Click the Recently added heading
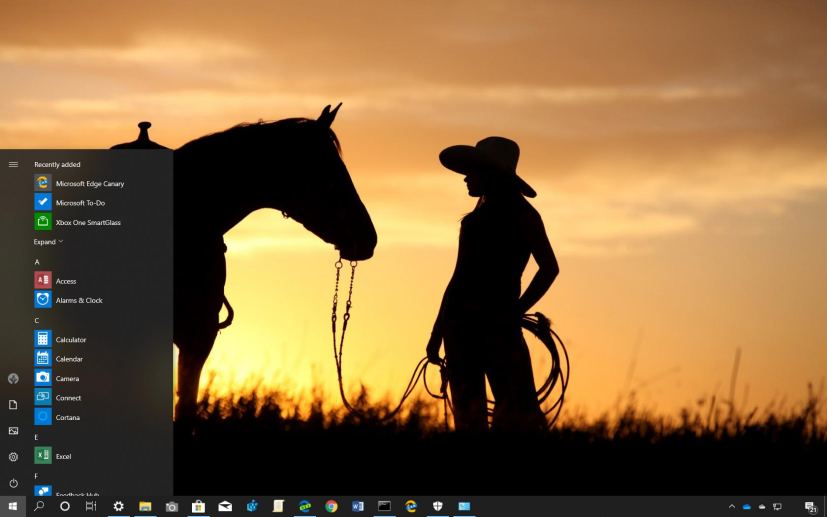Viewport: 827px width, 517px height. point(57,165)
